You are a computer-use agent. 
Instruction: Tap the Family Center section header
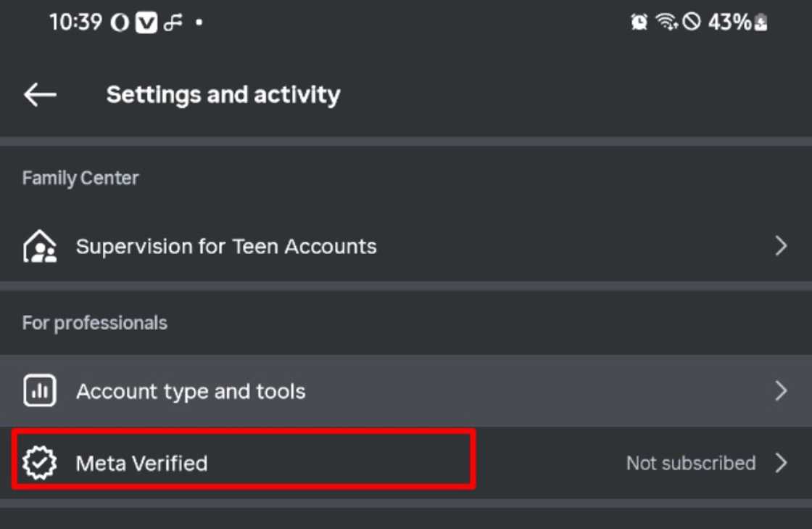[80, 178]
